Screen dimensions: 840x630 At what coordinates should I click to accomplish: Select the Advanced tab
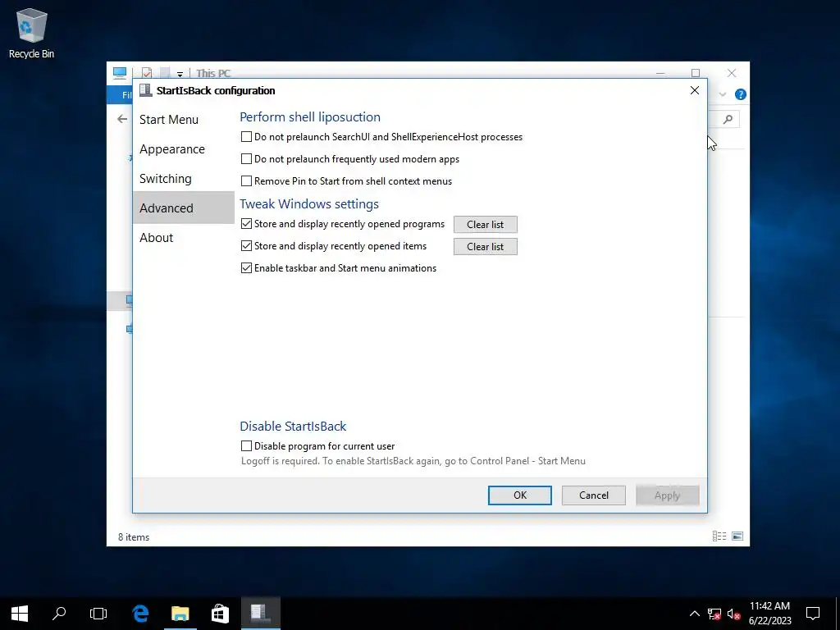pyautogui.click(x=183, y=208)
